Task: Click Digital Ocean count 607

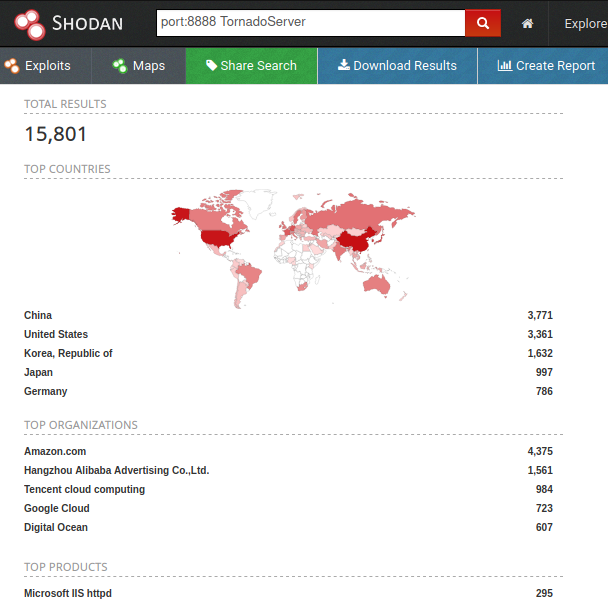Action: pyautogui.click(x=544, y=527)
